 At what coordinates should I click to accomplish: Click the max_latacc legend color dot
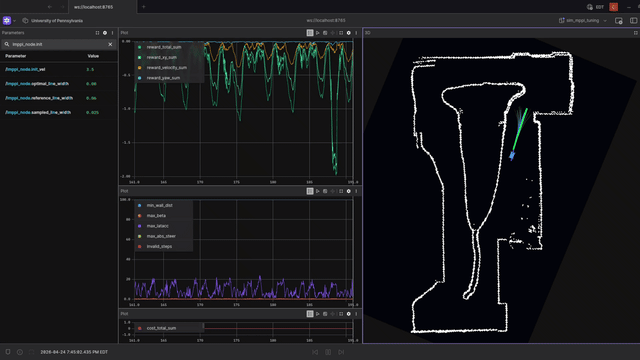[140, 226]
